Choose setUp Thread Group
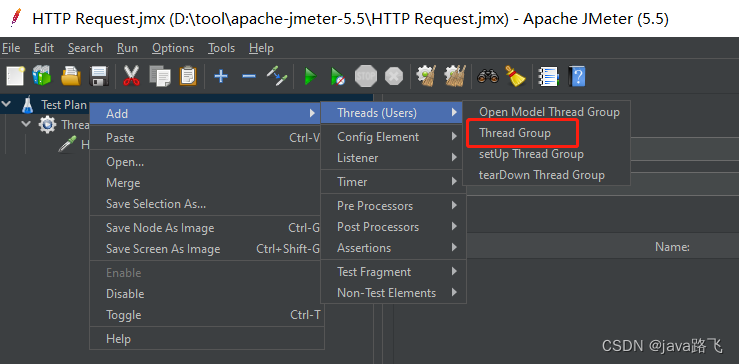 pos(546,154)
